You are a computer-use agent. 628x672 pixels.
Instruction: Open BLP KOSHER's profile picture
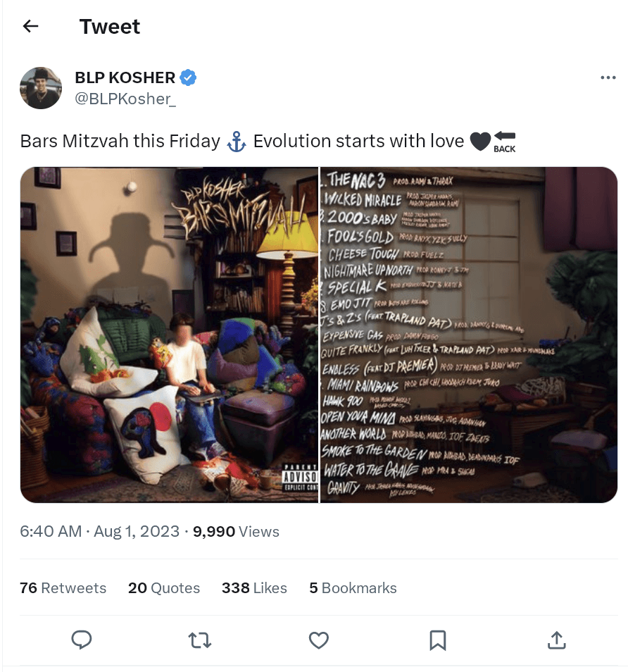click(41, 88)
